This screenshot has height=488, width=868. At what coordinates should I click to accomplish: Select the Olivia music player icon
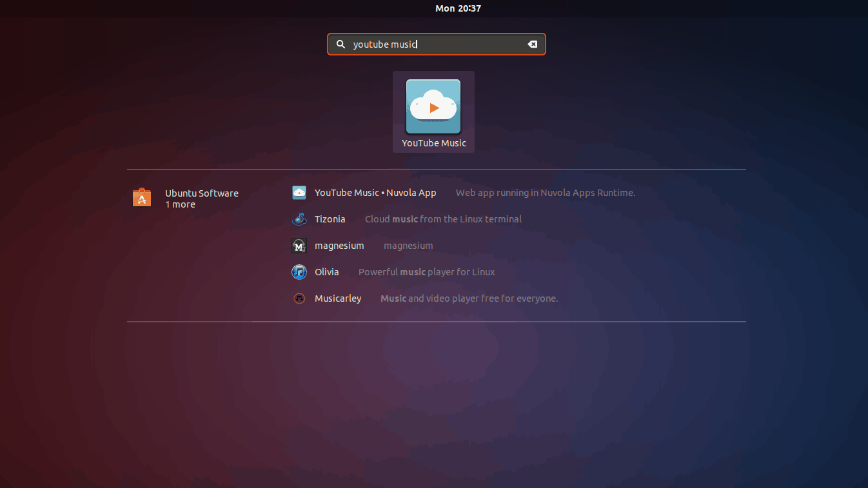(x=299, y=271)
